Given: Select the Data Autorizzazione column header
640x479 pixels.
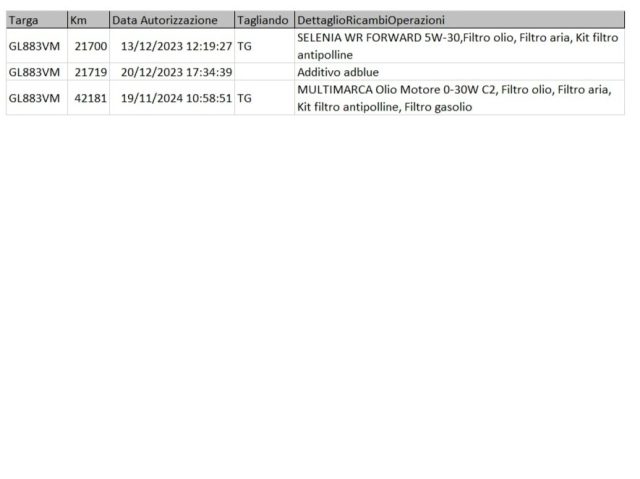Looking at the screenshot, I should [x=172, y=20].
